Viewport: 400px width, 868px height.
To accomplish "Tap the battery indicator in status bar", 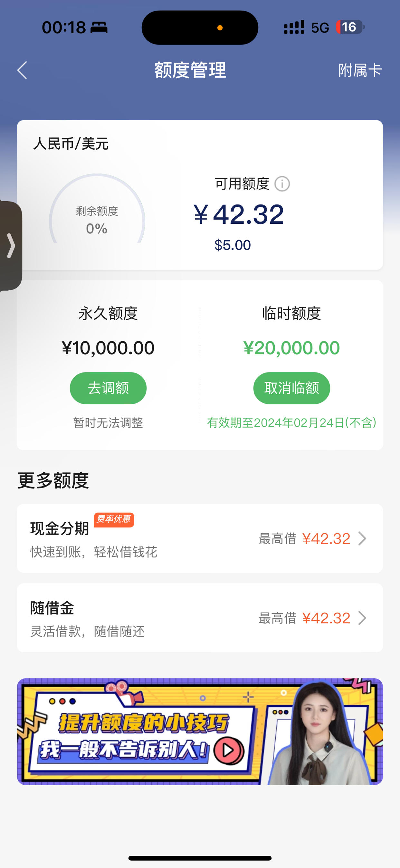I will point(350,27).
